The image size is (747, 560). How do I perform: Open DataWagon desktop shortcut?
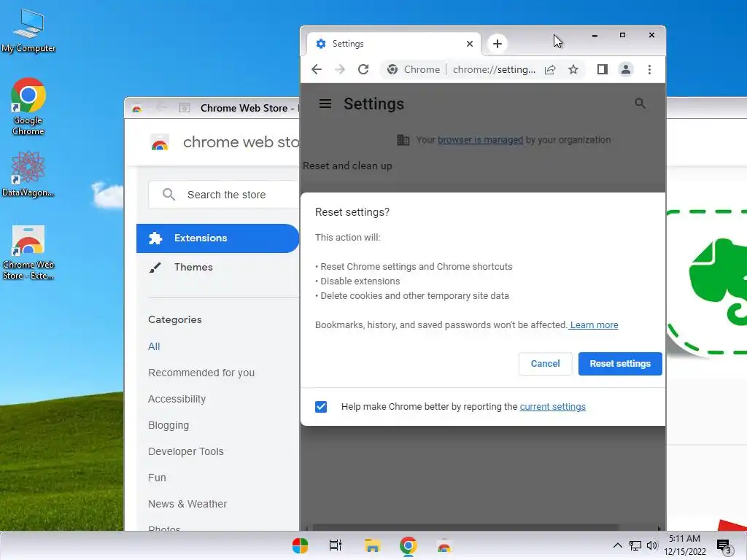pyautogui.click(x=28, y=174)
